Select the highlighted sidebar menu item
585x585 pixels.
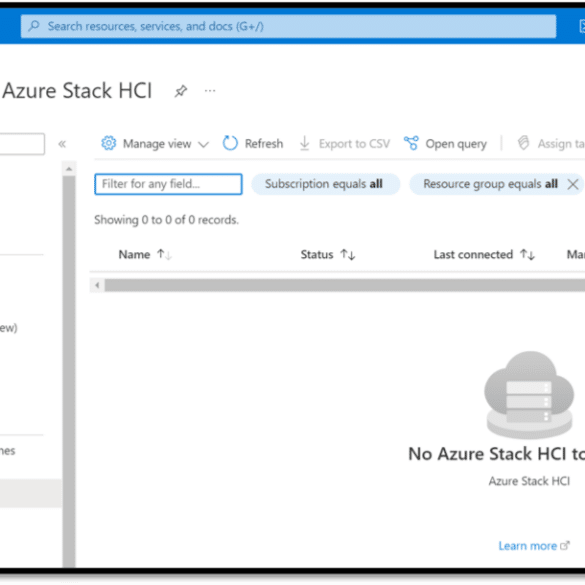point(31,493)
